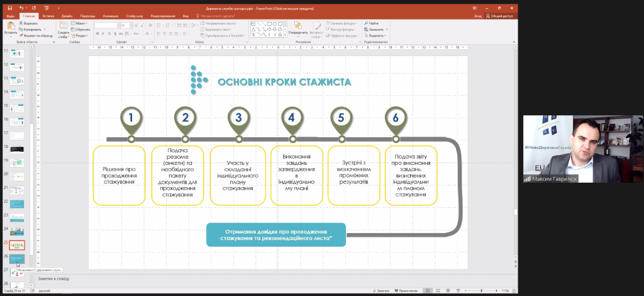Open the Insert (Вставка) ribbon tab

[x=47, y=16]
